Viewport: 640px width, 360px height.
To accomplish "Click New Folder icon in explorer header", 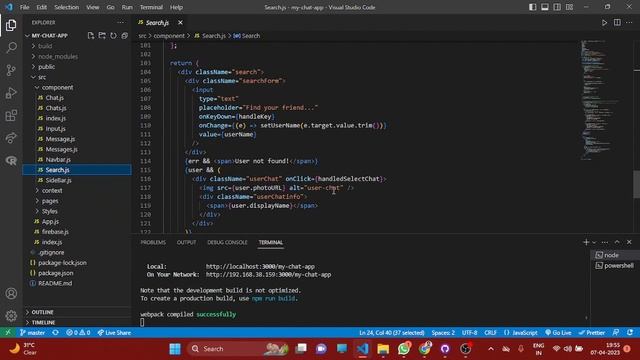I will 102,36.
